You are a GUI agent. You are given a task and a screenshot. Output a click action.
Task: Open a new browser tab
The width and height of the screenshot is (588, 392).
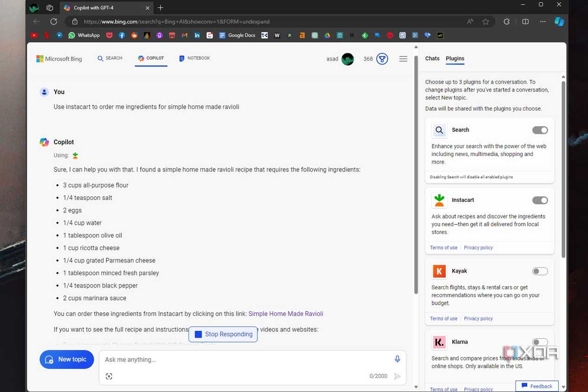[161, 8]
